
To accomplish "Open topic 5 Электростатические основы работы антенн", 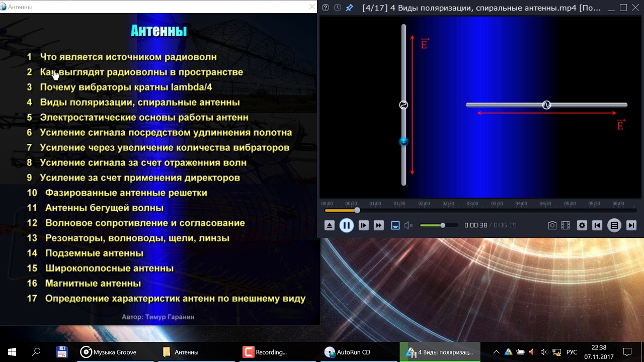I will tap(137, 118).
